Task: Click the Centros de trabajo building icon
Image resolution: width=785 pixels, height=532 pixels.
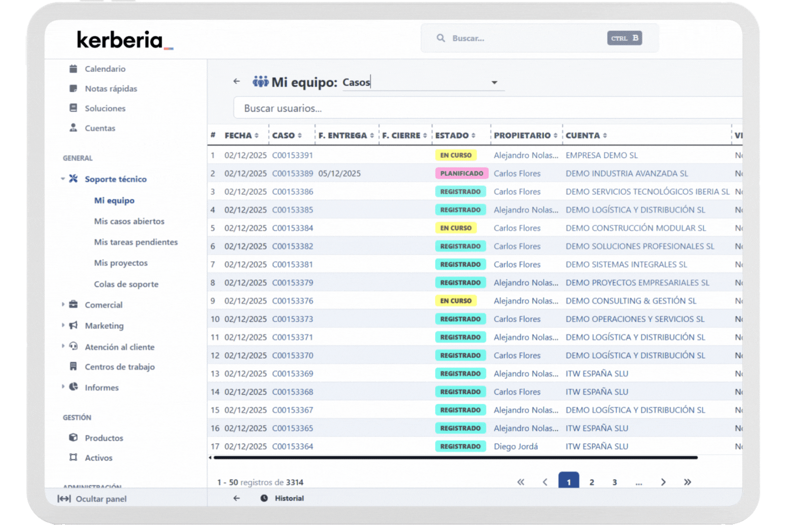Action: tap(73, 366)
